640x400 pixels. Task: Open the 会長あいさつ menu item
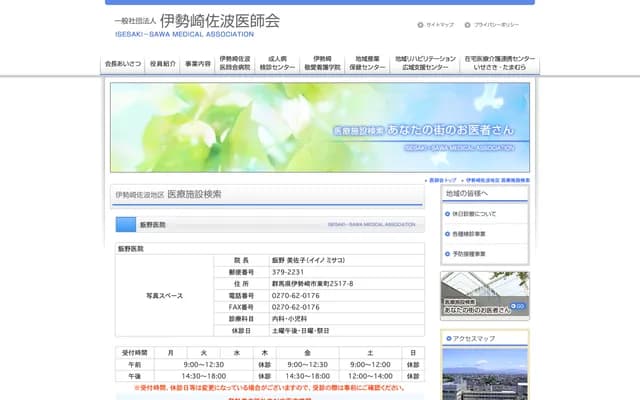pyautogui.click(x=123, y=64)
